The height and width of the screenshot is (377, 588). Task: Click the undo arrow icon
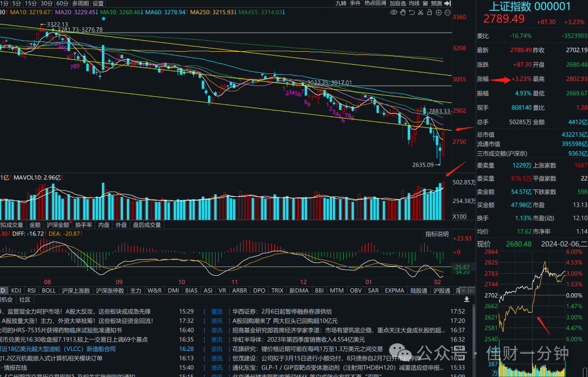point(412,13)
